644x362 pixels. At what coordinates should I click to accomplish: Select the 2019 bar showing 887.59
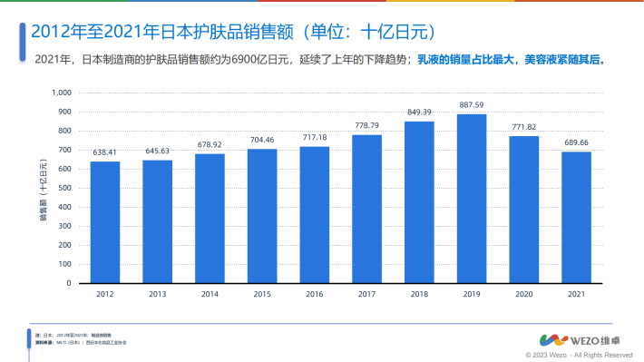472,199
